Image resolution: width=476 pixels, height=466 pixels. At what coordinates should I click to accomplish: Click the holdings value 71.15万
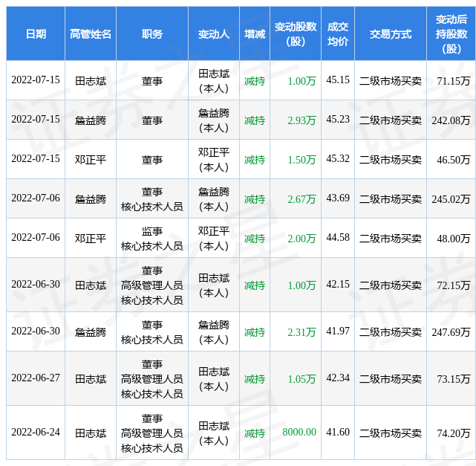point(454,81)
